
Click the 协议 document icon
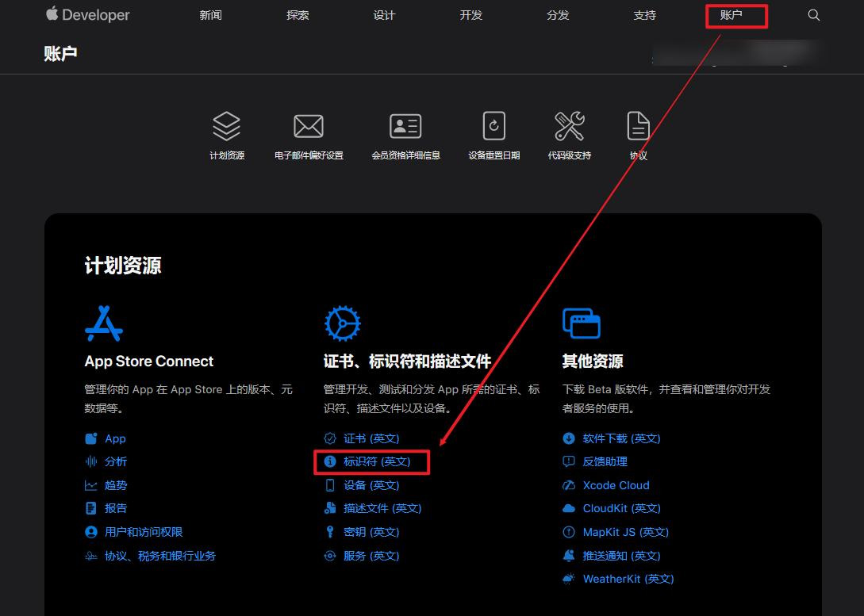[638, 126]
